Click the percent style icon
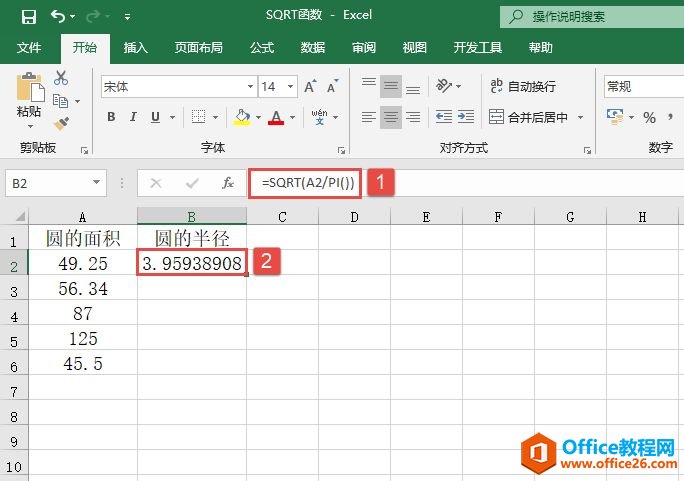The width and height of the screenshot is (684, 481). click(x=649, y=117)
